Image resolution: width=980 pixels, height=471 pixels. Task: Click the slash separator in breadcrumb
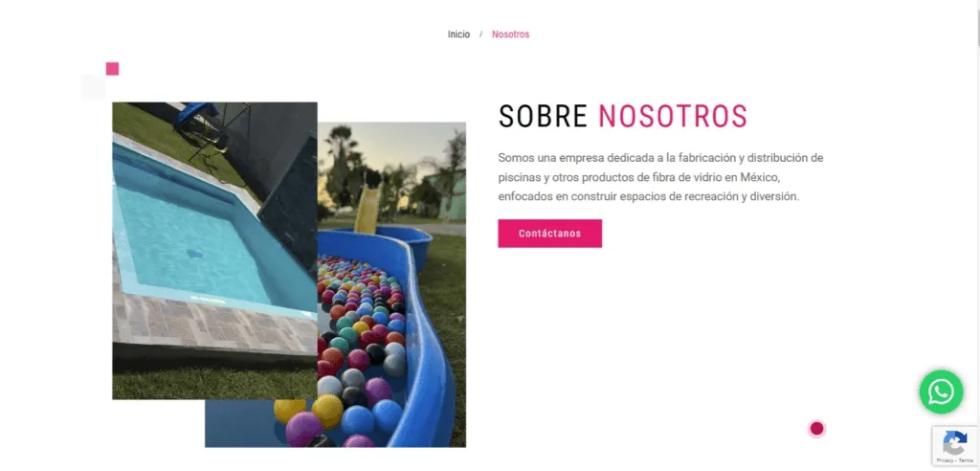480,34
